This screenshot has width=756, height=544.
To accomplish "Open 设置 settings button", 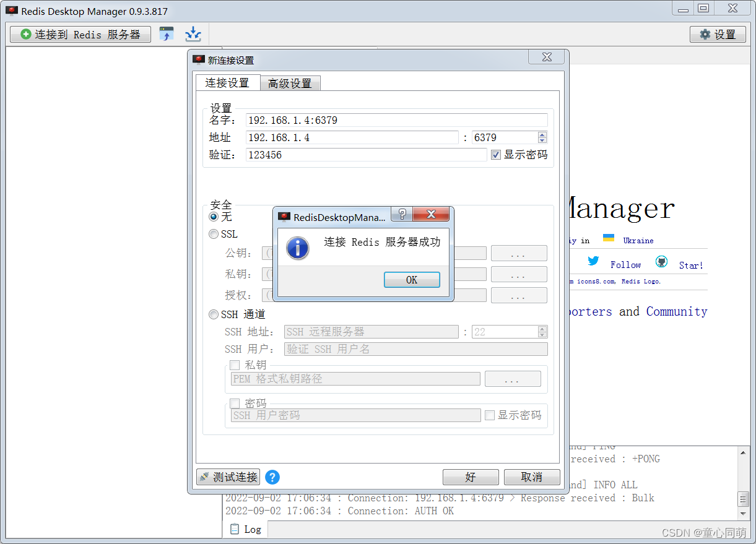I will (718, 35).
